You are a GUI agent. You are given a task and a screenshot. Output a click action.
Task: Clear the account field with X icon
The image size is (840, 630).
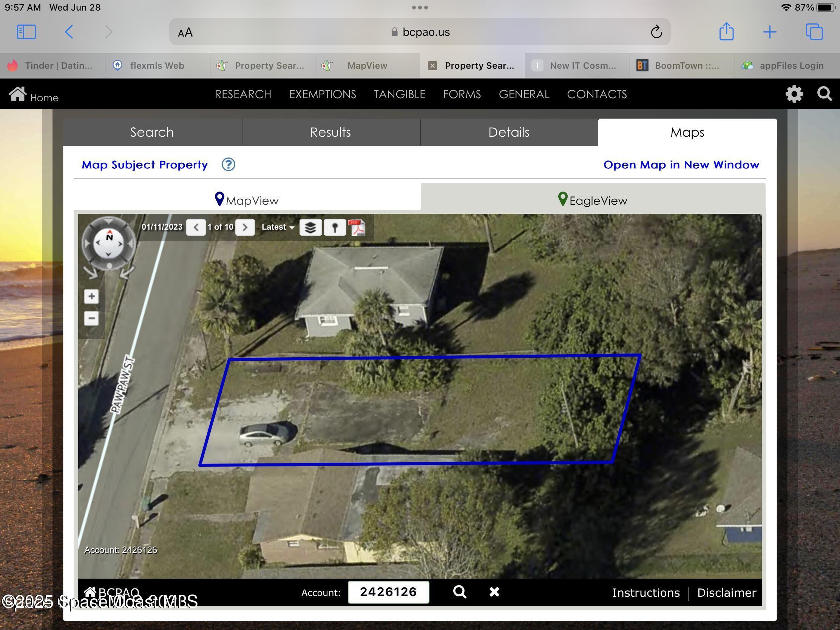[x=494, y=591]
